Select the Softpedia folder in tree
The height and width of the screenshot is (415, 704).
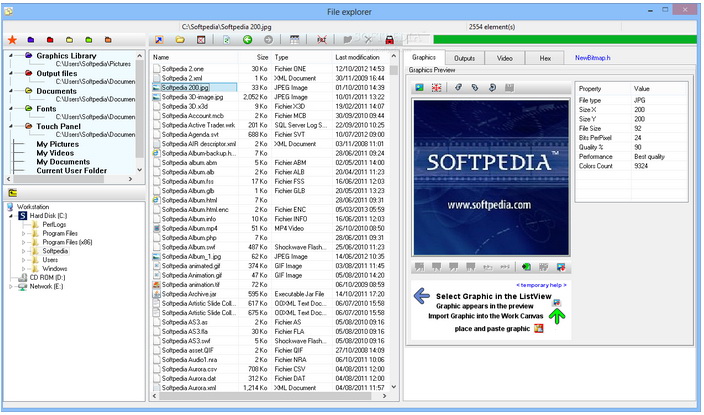(x=55, y=251)
